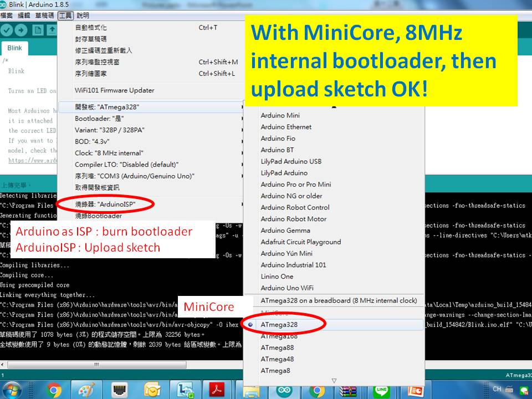Create a new sketch via toolbar icon

38,30
